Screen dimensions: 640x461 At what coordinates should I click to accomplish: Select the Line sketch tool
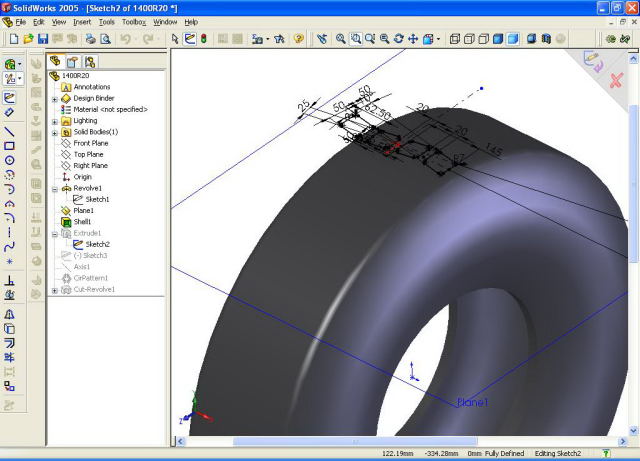(10, 131)
